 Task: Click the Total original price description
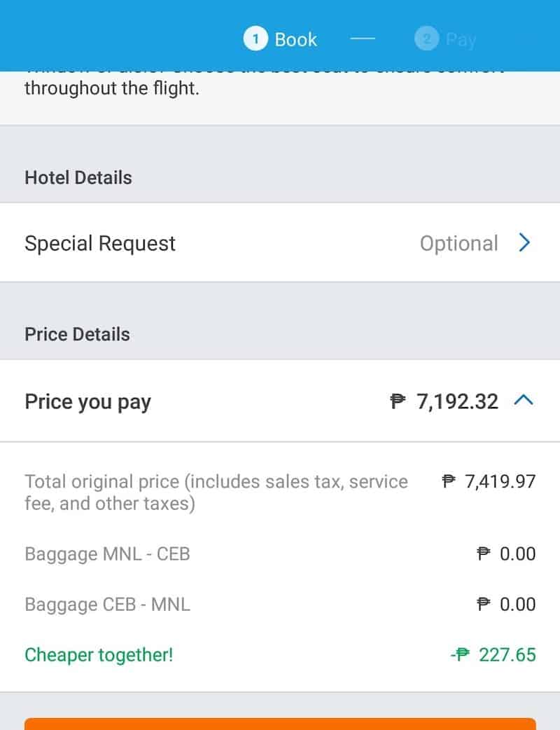pyautogui.click(x=216, y=493)
